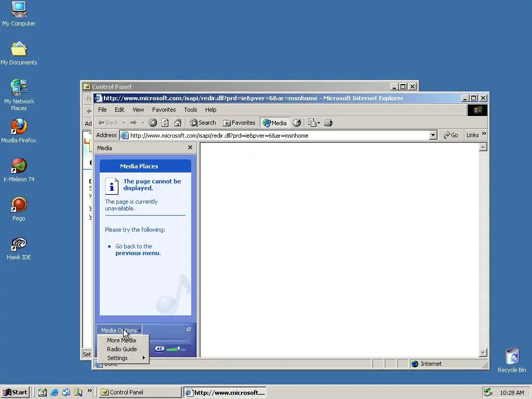Click the page icon in the address bar
Viewport: 532px width, 399px height.
(125, 136)
